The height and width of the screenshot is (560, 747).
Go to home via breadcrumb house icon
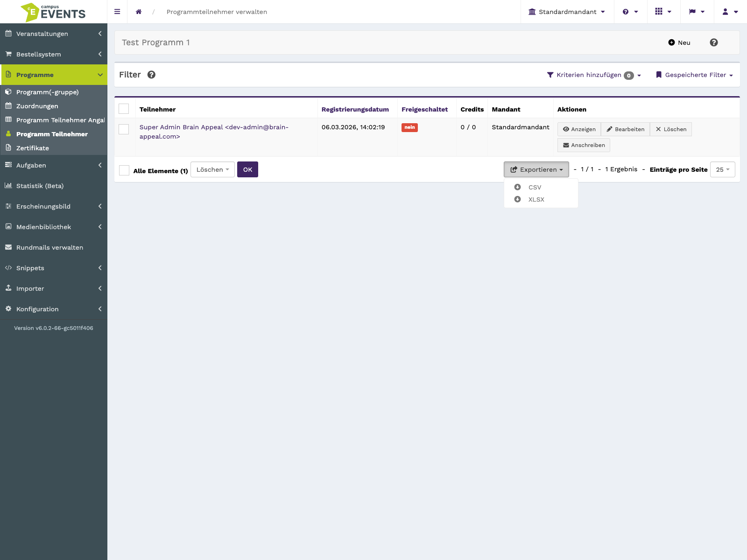139,12
